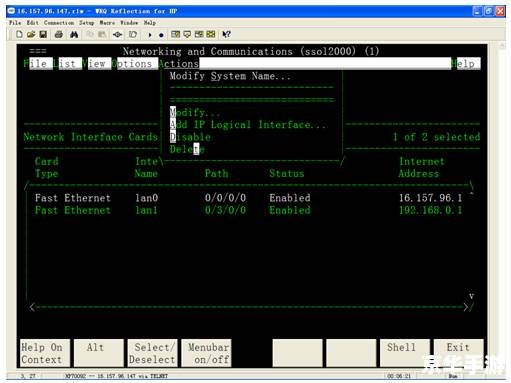Open the terminal Options menu
The image size is (511, 383).
click(x=135, y=63)
